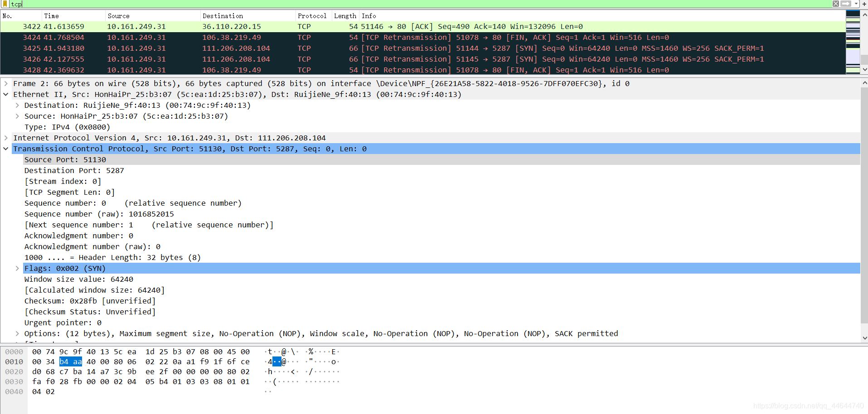Screen dimensions: 868x414
Task: Sort packets by the No. column header
Action: point(20,16)
